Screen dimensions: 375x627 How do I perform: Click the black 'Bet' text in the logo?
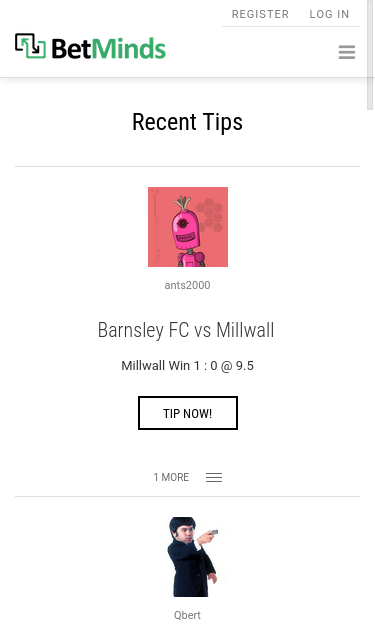[72, 49]
